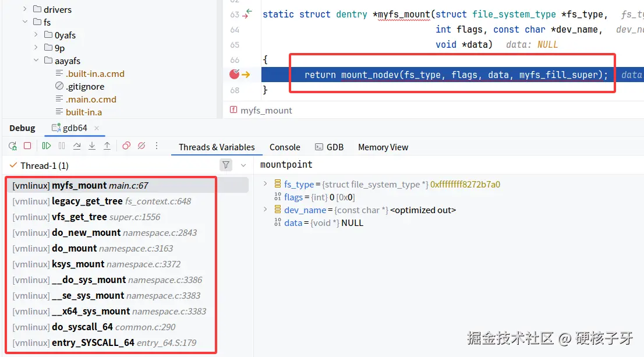
Task: Click the gutter change marker on line 63
Action: point(247,14)
